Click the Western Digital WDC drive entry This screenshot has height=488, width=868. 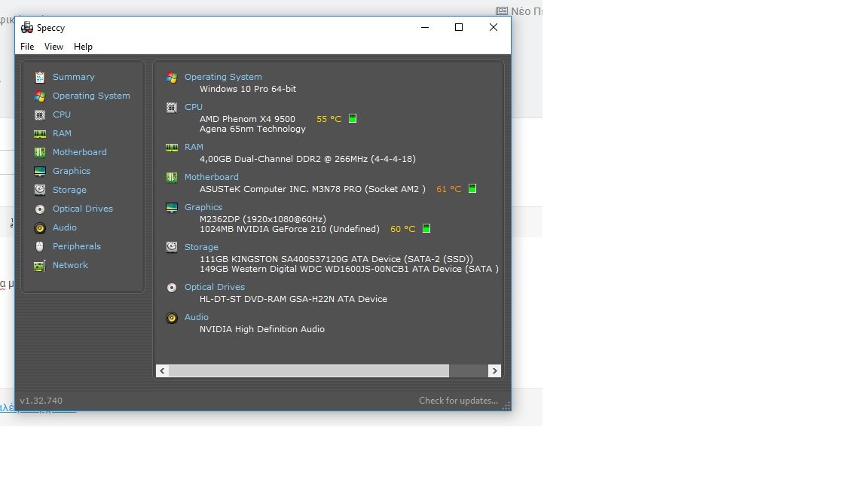[x=349, y=269]
